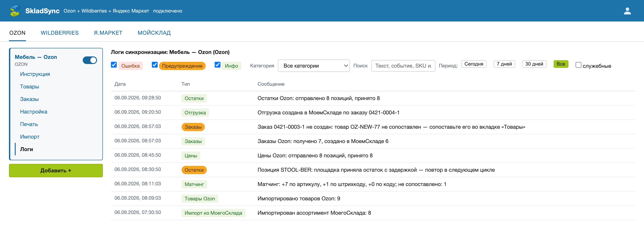
Task: Toggle the Мебель — Ozon connection switch
Action: [x=90, y=60]
